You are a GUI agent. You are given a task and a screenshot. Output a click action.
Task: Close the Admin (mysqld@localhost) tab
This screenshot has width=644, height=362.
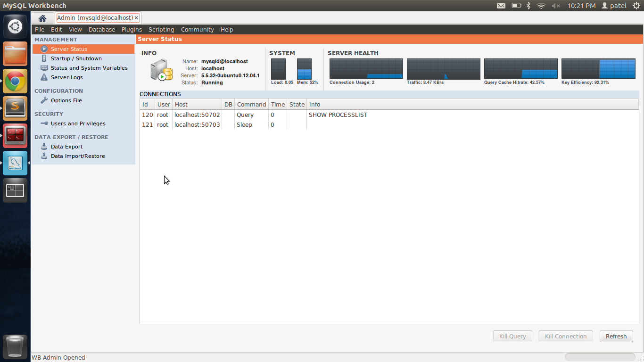click(x=136, y=18)
